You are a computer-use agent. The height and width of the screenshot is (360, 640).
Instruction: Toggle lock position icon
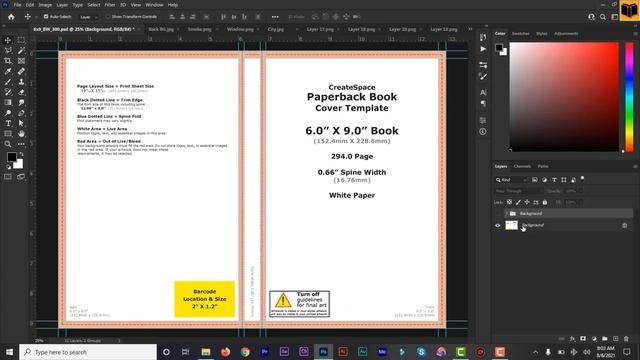pos(527,202)
